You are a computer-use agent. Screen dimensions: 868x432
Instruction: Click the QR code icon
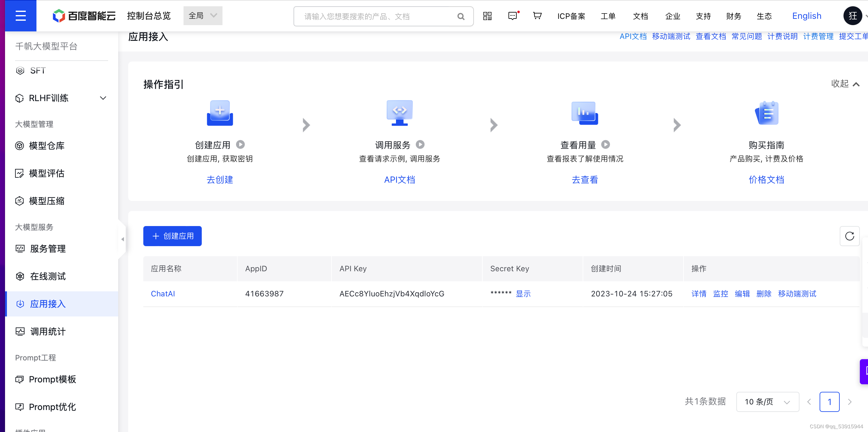tap(487, 16)
